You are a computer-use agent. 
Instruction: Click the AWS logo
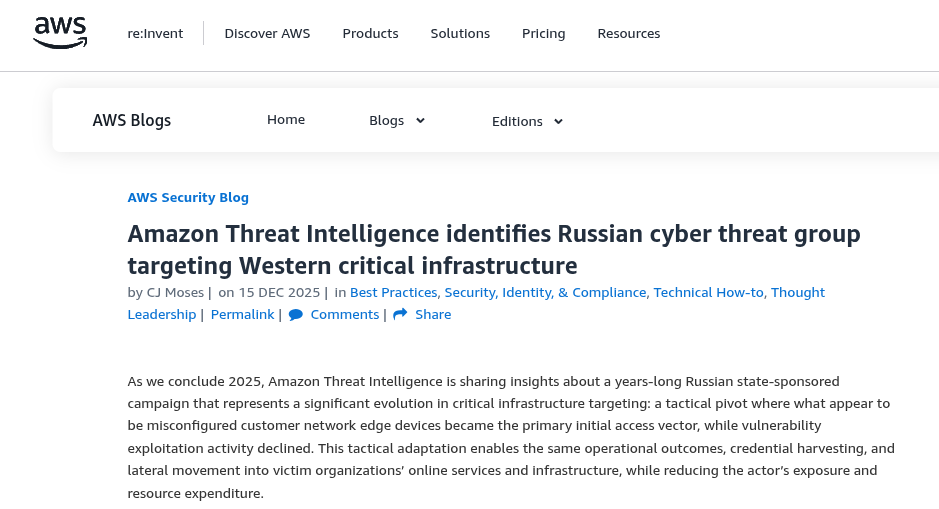point(60,32)
